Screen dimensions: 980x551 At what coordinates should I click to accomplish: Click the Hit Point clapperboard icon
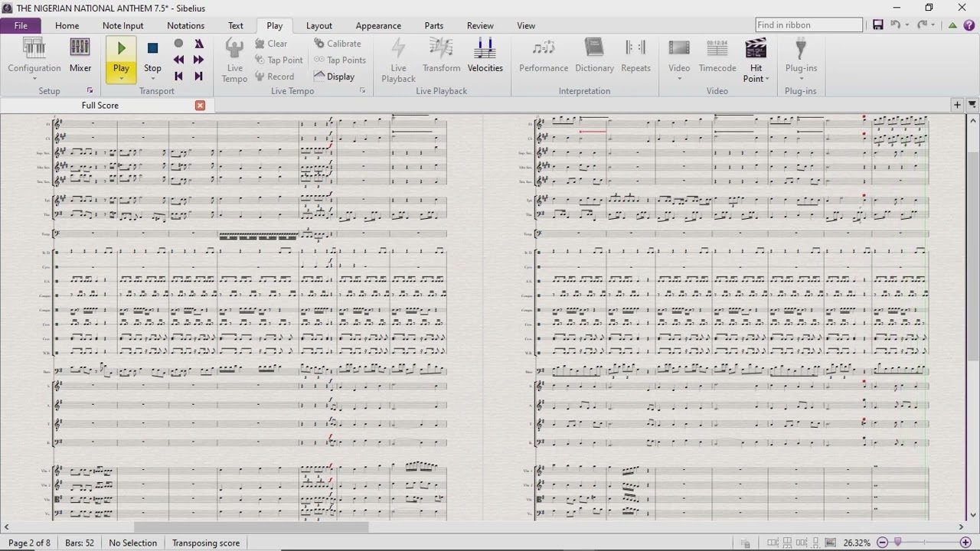click(756, 48)
